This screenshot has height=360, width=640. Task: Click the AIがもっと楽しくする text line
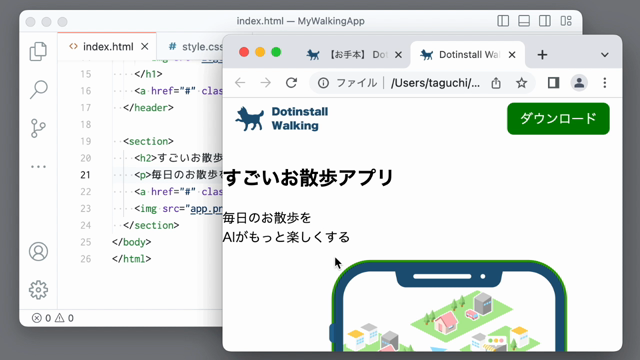click(286, 237)
